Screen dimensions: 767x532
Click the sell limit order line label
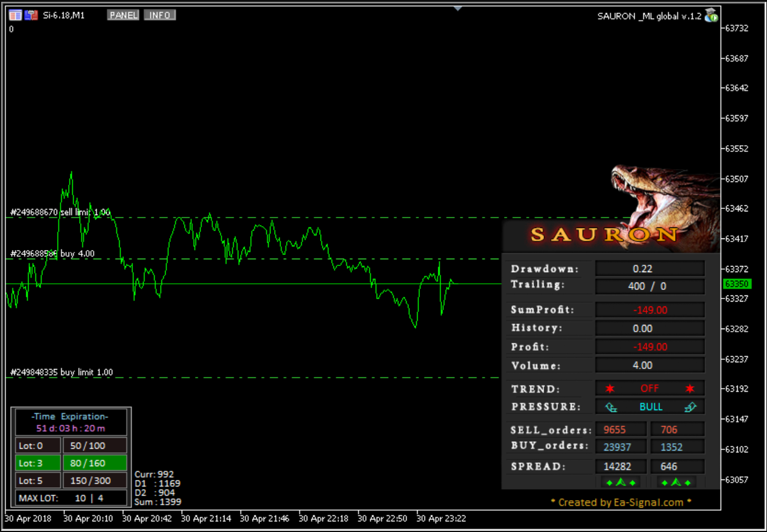60,213
